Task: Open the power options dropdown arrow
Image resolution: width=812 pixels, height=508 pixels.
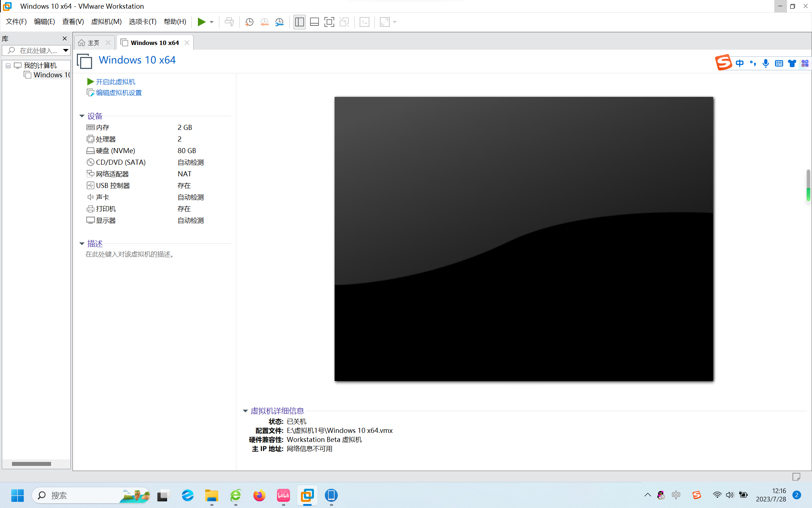Action: 212,22
